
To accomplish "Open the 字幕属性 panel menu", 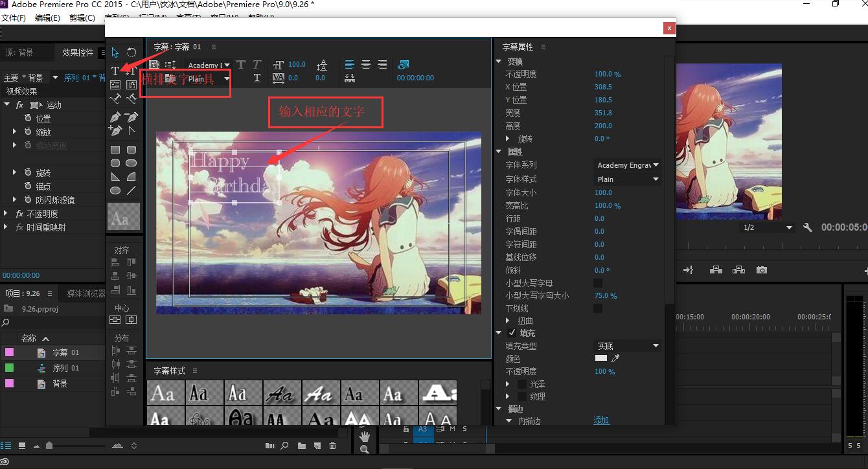I will (543, 47).
